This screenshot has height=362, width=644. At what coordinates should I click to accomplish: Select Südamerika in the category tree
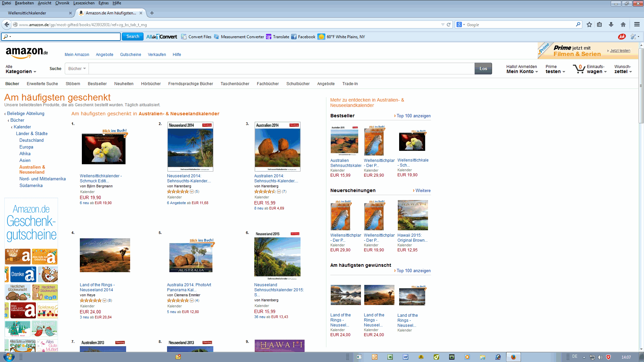coord(31,186)
